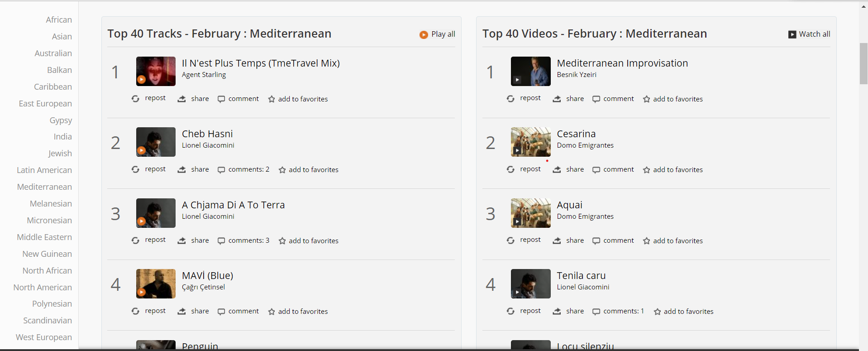Open Domo Emigrantes artist link under Cesarina
Screen dimensions: 868x351
click(x=585, y=145)
